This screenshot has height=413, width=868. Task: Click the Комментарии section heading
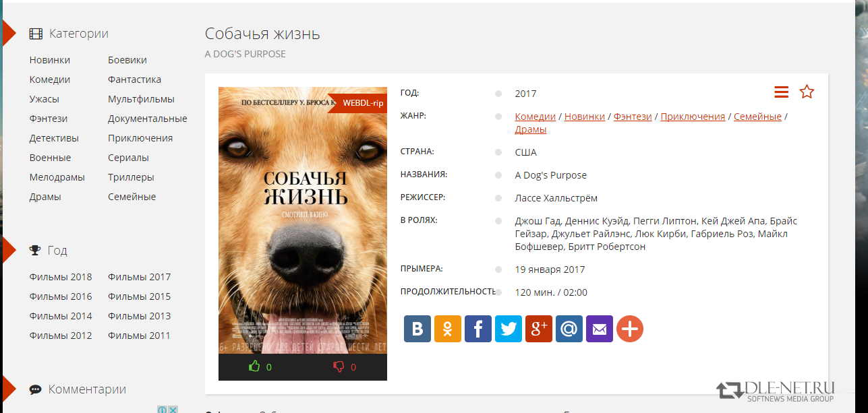[87, 389]
